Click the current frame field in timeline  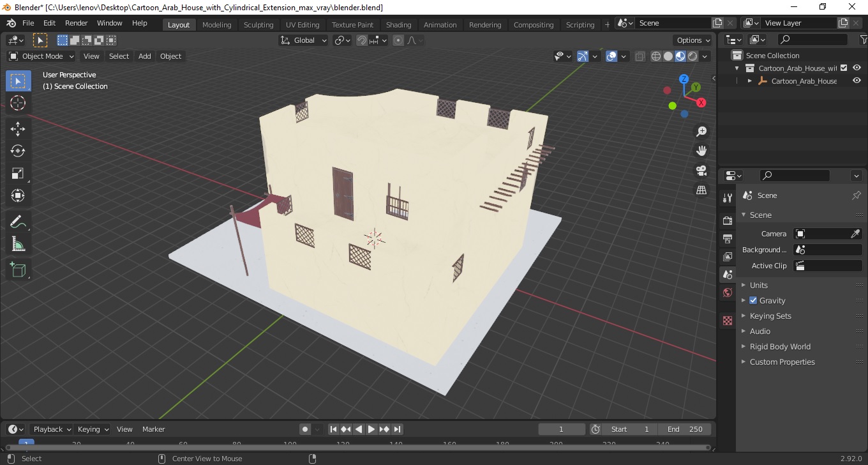pyautogui.click(x=562, y=429)
